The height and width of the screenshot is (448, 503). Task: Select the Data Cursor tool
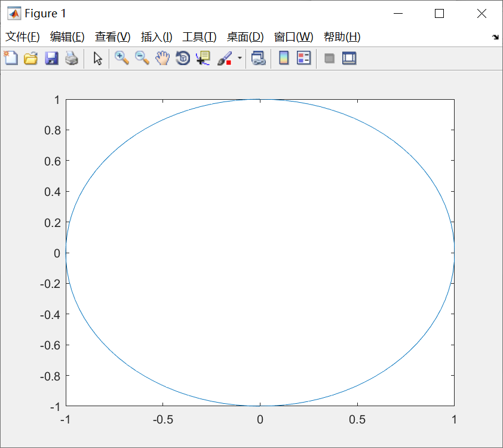(x=203, y=59)
